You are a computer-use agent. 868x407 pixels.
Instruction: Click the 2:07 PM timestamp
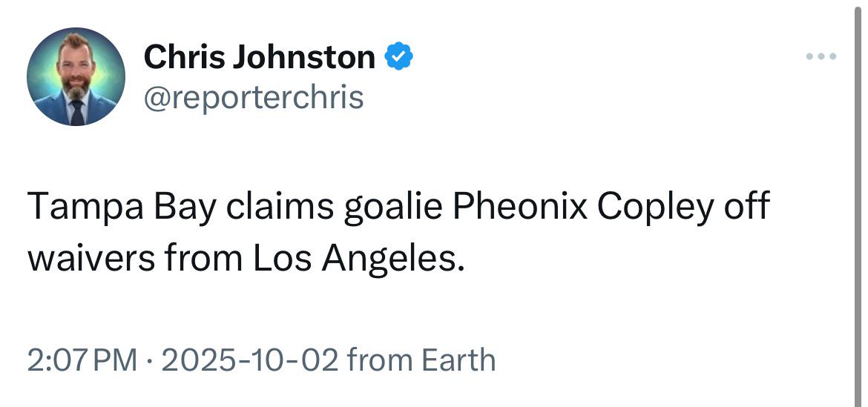point(82,360)
